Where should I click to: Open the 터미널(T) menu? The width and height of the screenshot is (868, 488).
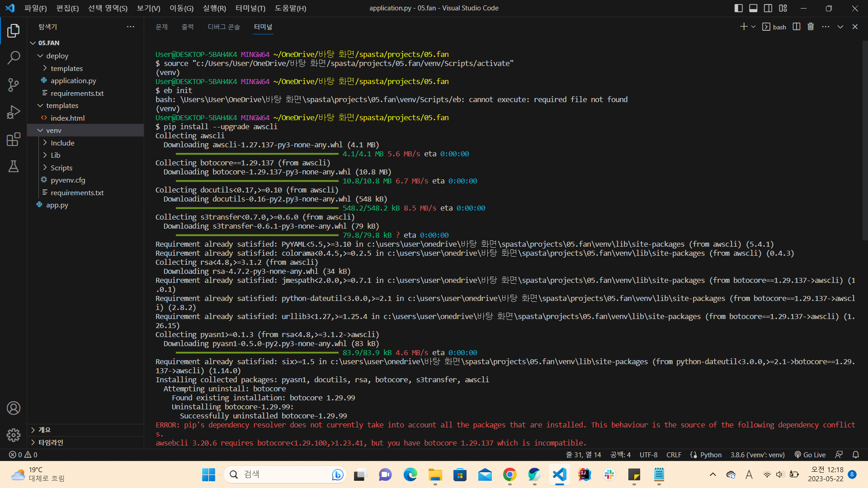250,8
